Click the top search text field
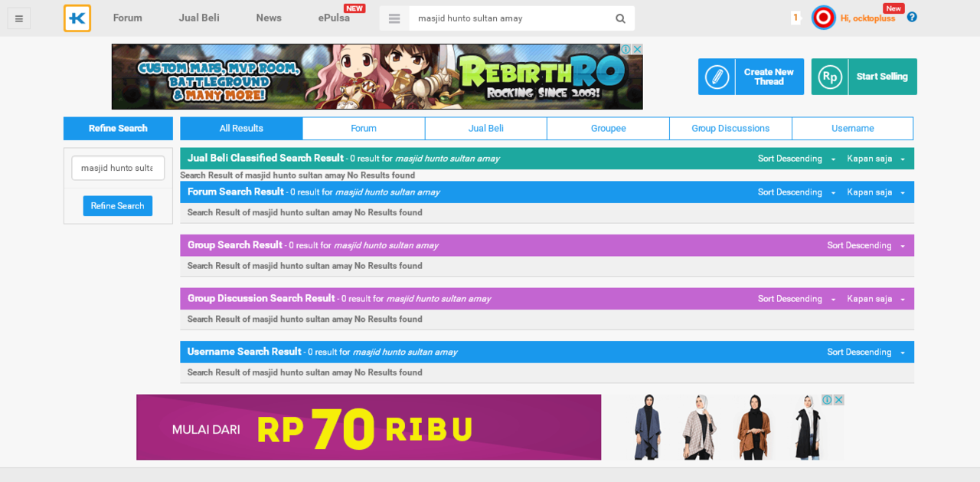Image resolution: width=980 pixels, height=482 pixels. click(509, 18)
